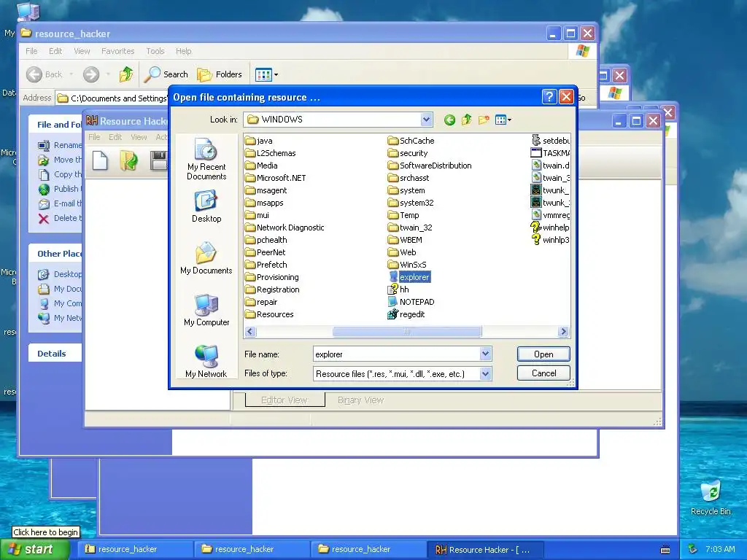Screen dimensions: 747x560
Task: Click the Up folder icon in Explorer toolbar
Action: point(126,74)
